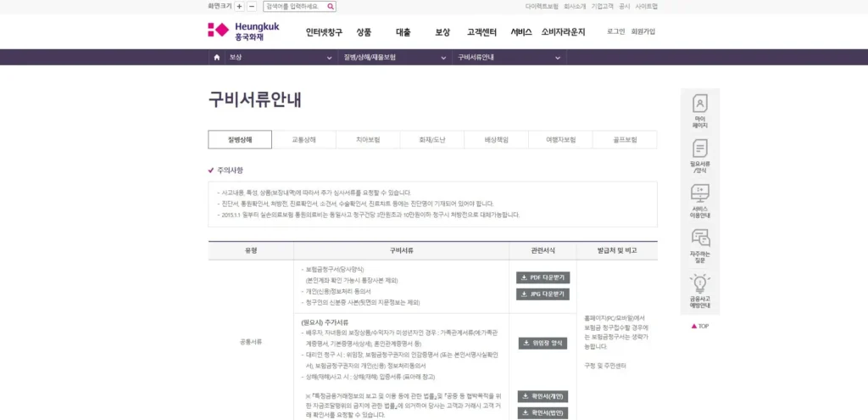The width and height of the screenshot is (868, 420).
Task: Open 필요서류/양식 sidebar icon
Action: tap(700, 156)
